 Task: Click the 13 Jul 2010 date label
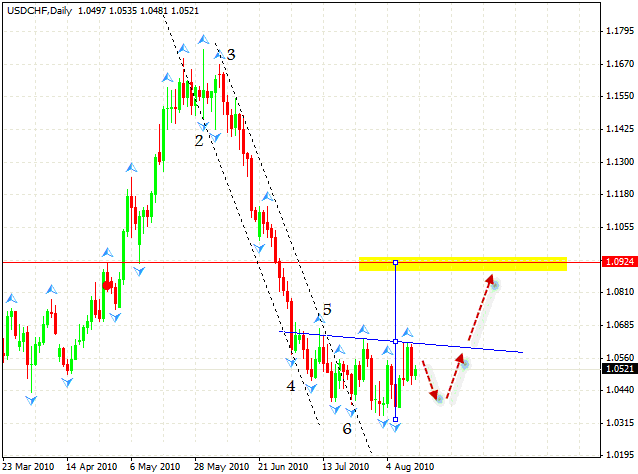pyautogui.click(x=346, y=466)
